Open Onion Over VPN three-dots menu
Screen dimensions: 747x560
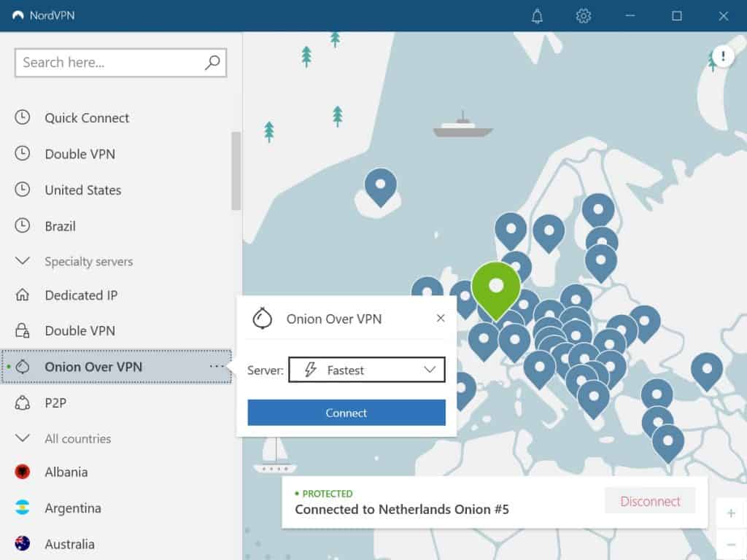point(217,366)
